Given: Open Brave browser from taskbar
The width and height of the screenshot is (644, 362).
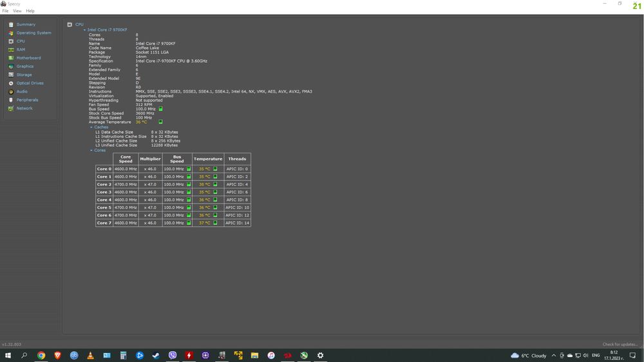Looking at the screenshot, I should (x=57, y=356).
